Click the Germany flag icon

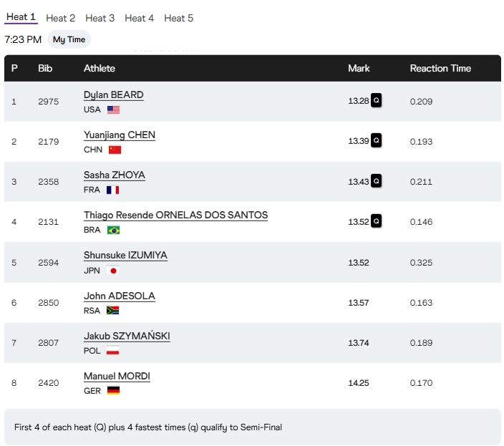pyautogui.click(x=113, y=390)
